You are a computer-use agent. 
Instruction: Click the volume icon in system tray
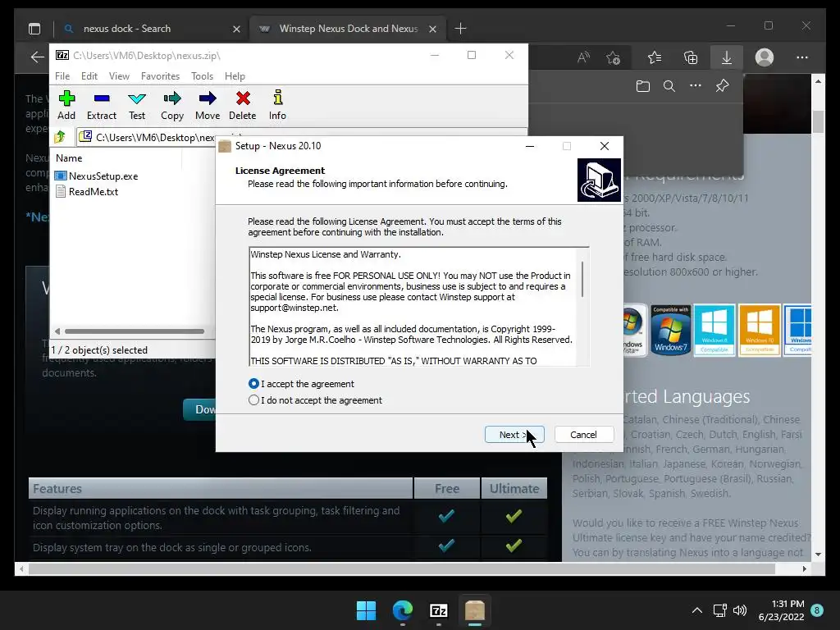(x=740, y=610)
